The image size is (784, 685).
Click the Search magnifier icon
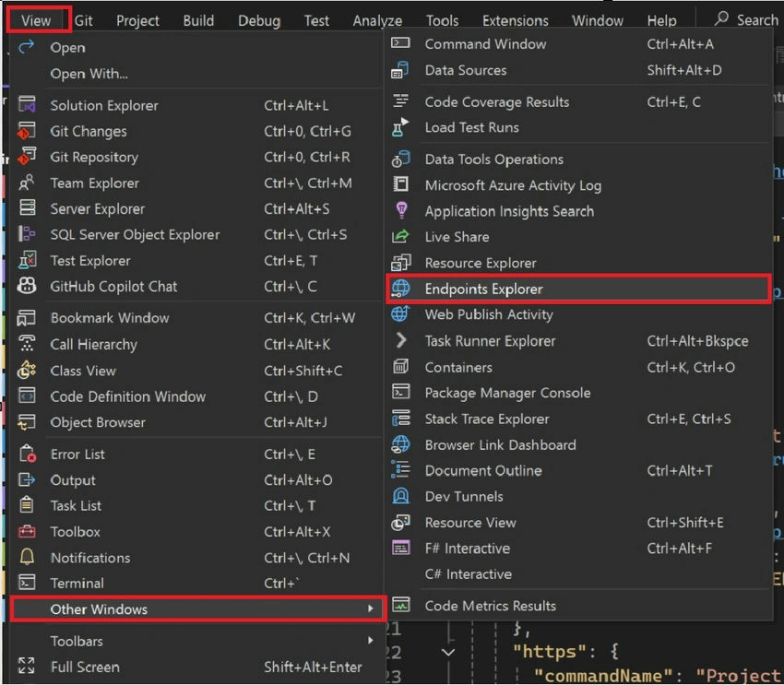(x=721, y=19)
